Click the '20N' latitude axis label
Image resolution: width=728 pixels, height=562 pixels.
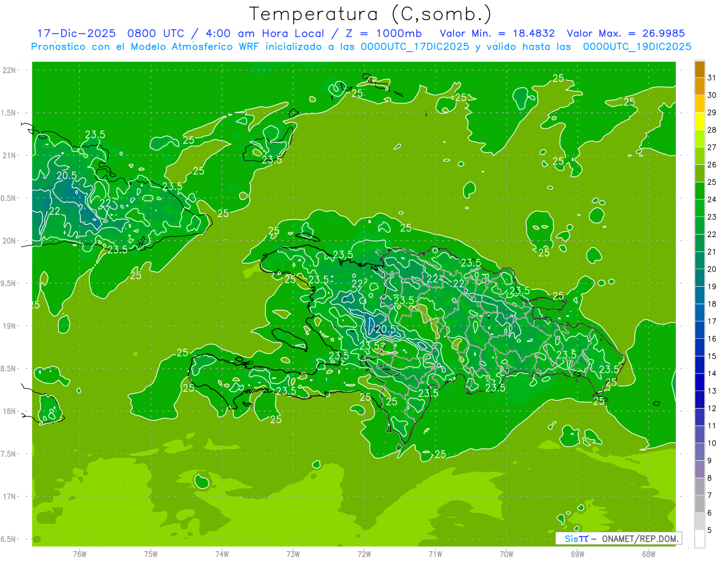coord(10,241)
